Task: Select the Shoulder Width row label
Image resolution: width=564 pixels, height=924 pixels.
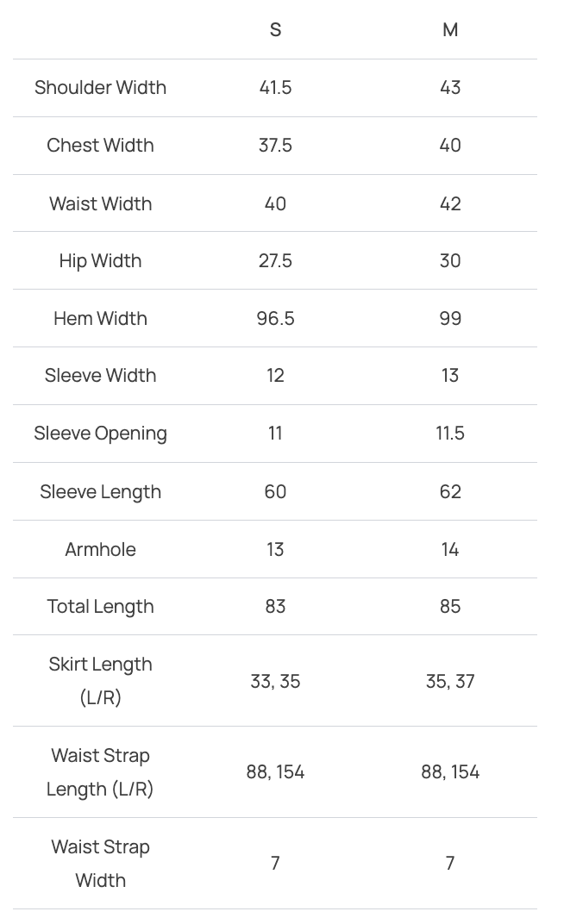Action: 100,88
